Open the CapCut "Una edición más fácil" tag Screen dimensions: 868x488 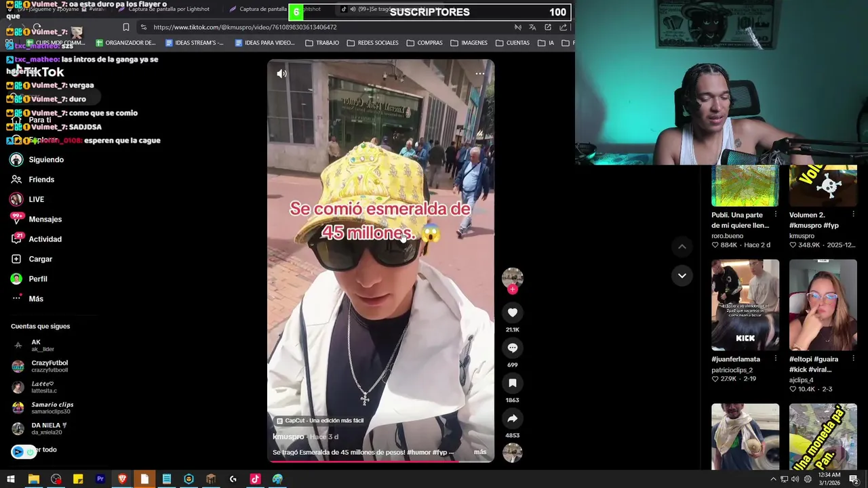pyautogui.click(x=320, y=421)
